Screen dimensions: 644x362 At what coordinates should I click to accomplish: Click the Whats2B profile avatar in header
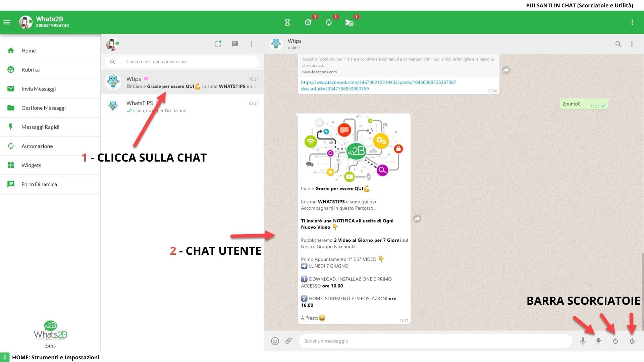pos(25,22)
